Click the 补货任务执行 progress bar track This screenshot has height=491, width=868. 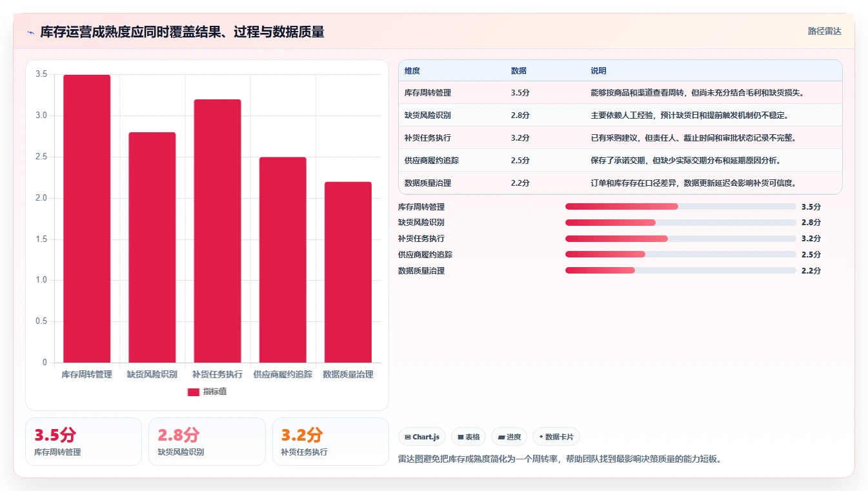point(680,239)
